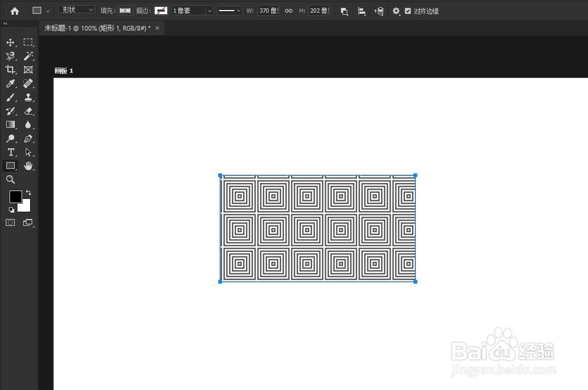588x390 pixels.
Task: Select the Blur tool
Action: pyautogui.click(x=28, y=125)
